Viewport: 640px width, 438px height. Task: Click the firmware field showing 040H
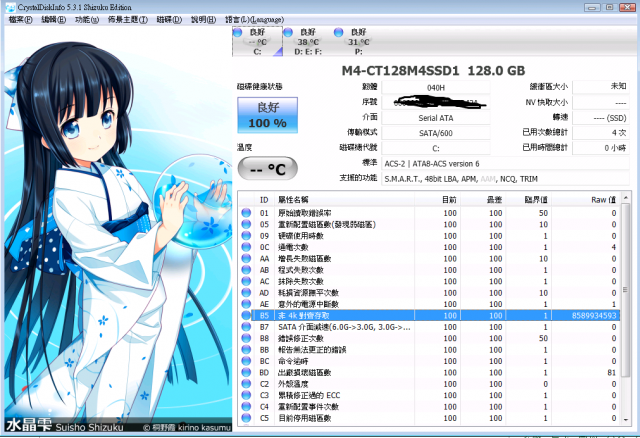tap(436, 87)
